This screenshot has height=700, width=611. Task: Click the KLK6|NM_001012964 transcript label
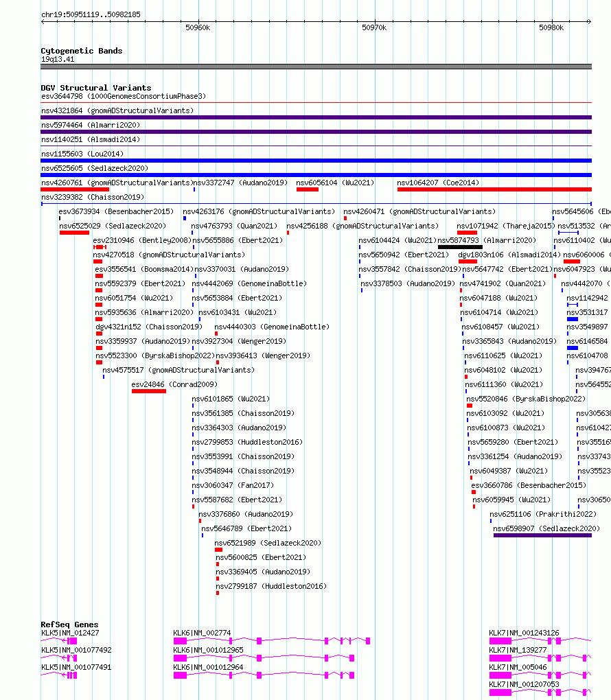click(x=208, y=668)
